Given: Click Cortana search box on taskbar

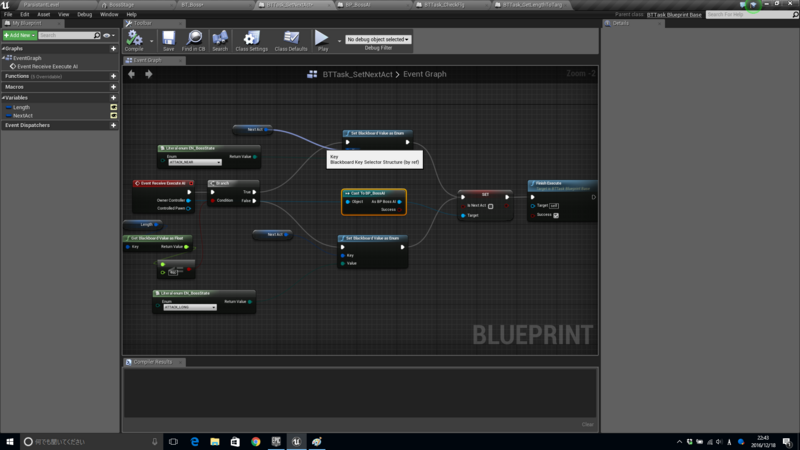Looking at the screenshot, I should tap(92, 441).
